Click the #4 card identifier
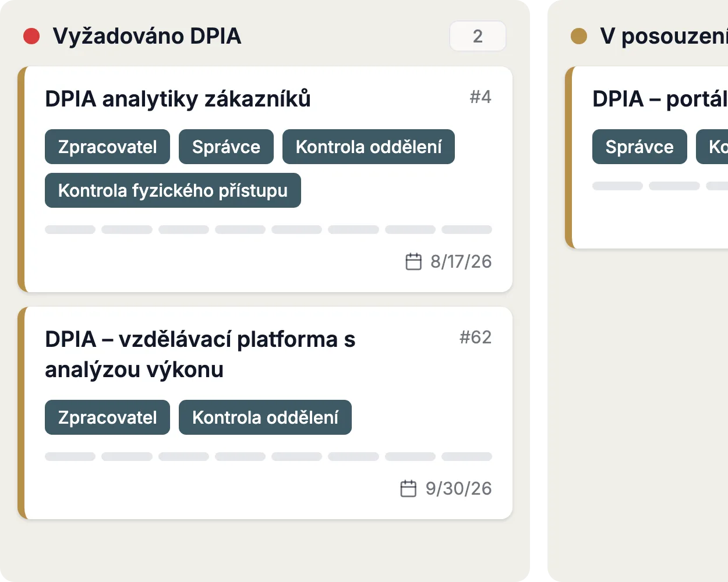 (480, 97)
